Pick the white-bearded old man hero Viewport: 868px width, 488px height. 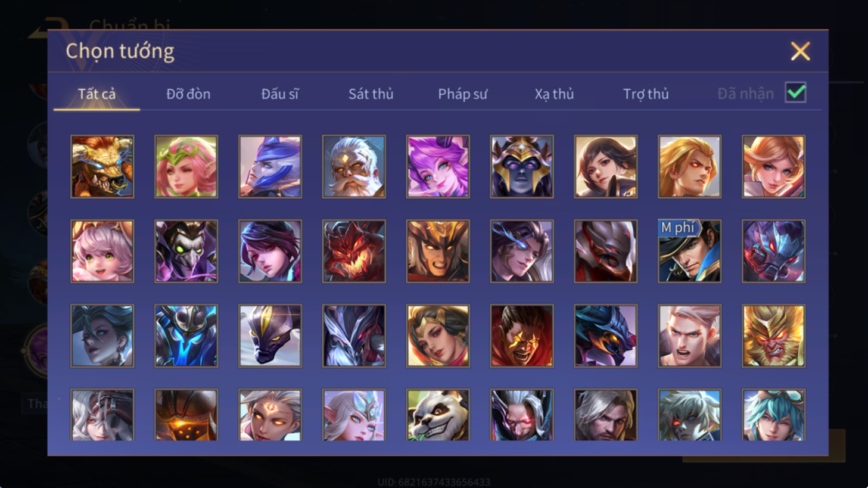coord(354,166)
